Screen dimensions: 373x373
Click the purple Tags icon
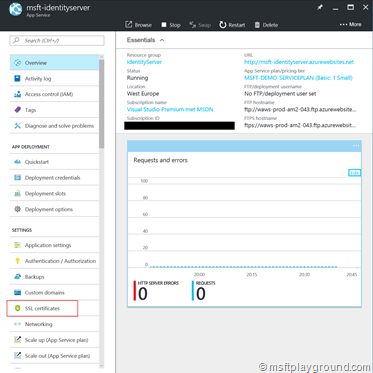click(17, 110)
